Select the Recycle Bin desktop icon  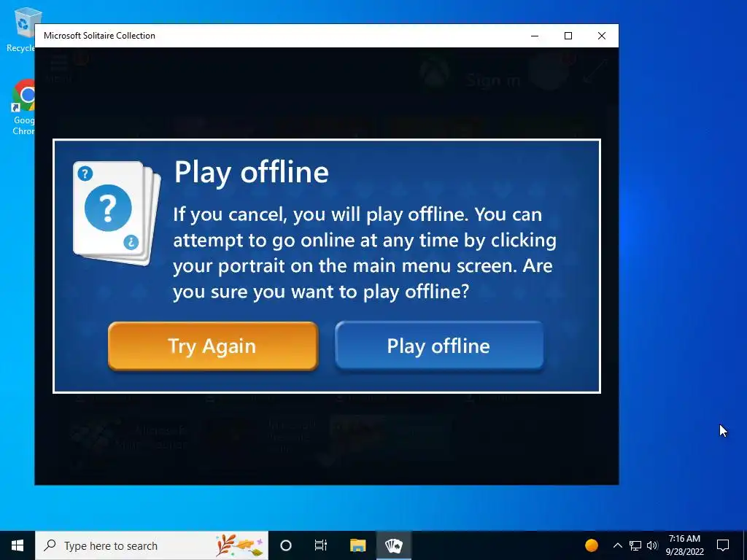(21, 29)
